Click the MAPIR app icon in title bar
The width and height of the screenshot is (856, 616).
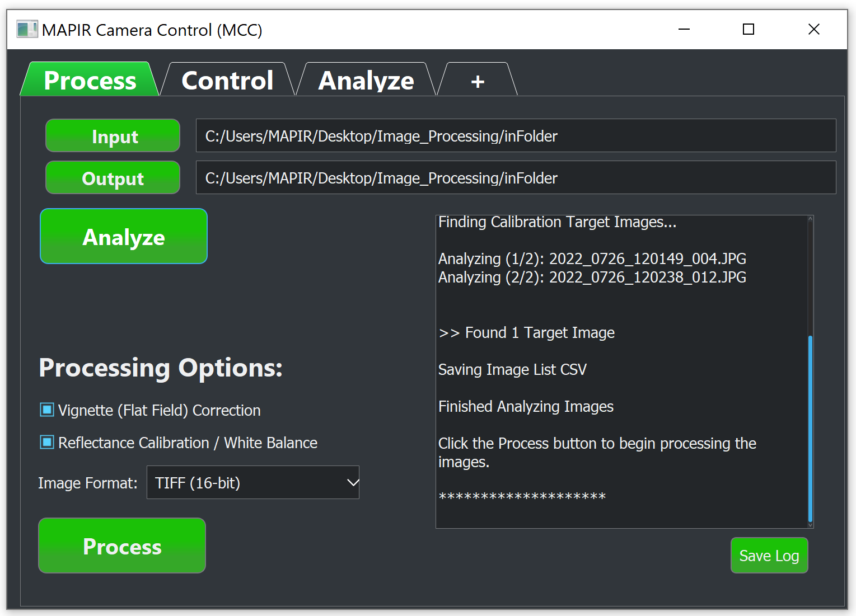pos(26,29)
